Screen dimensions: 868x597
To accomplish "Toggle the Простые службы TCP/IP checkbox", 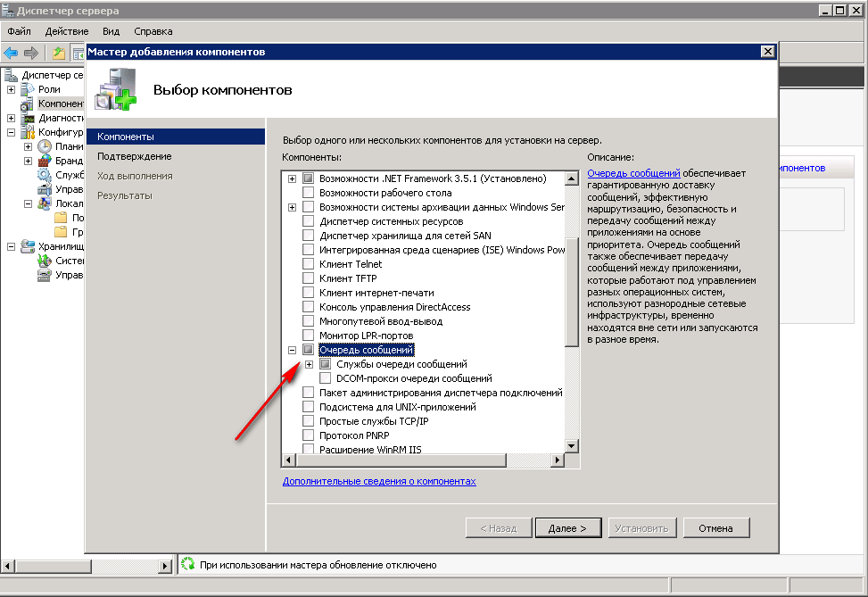I will 309,421.
